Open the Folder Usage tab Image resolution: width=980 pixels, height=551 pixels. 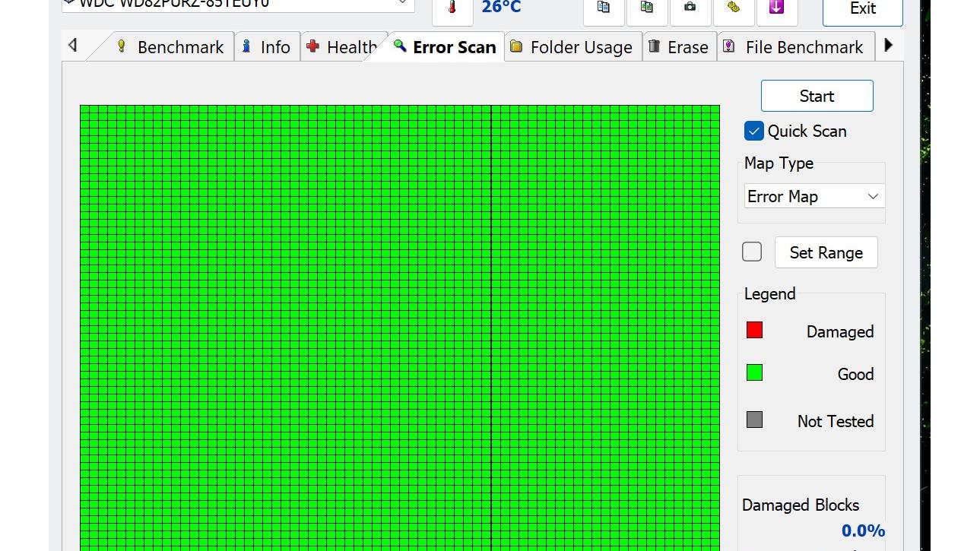[572, 47]
